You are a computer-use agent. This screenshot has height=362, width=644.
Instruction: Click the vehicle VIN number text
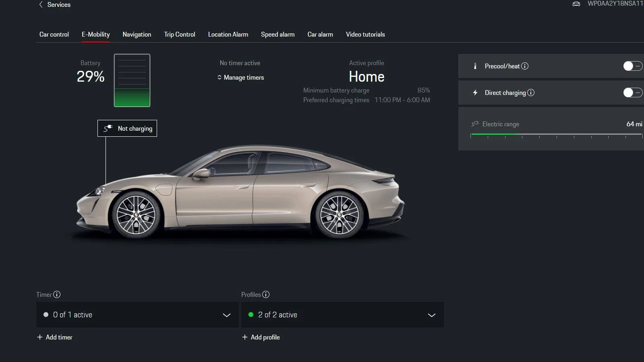click(x=616, y=4)
